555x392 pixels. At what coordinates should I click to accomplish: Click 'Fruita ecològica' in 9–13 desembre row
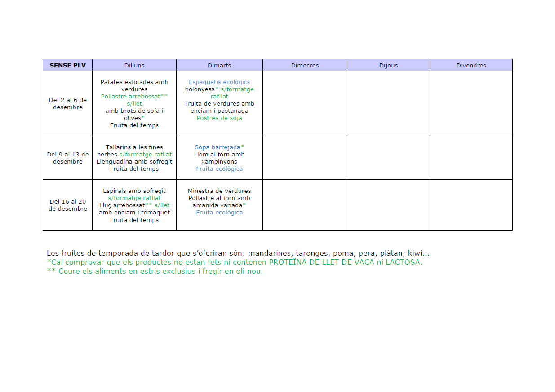[219, 169]
